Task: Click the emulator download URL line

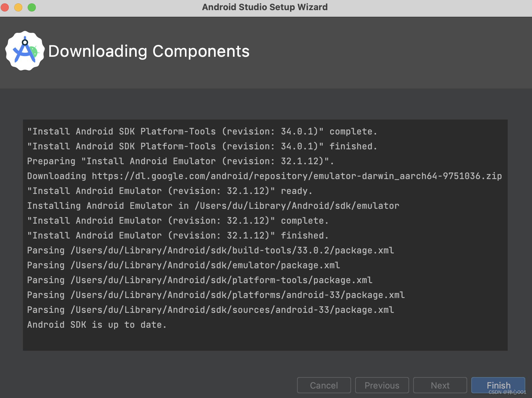Action: click(x=265, y=176)
